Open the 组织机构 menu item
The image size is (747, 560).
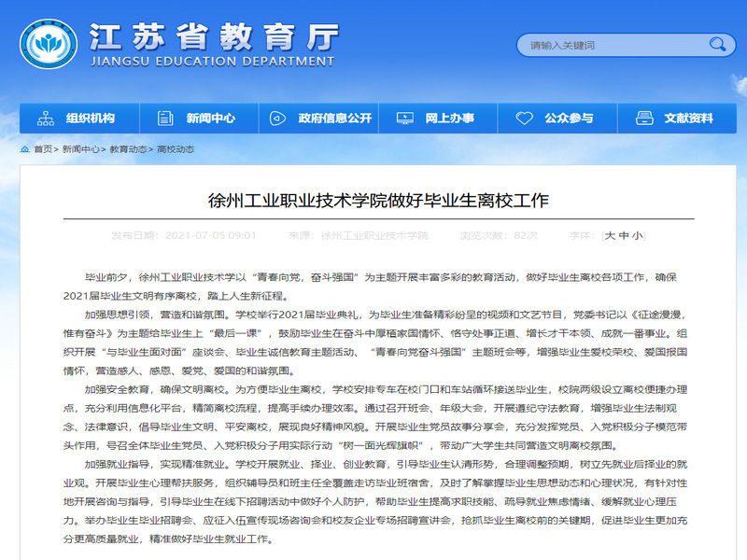click(90, 119)
